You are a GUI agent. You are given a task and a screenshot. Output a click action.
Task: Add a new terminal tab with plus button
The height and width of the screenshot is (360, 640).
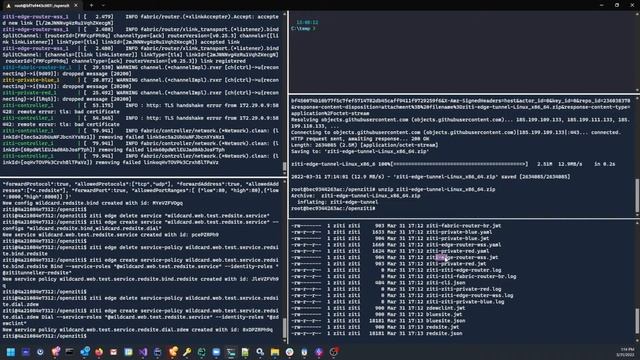[x=91, y=6]
